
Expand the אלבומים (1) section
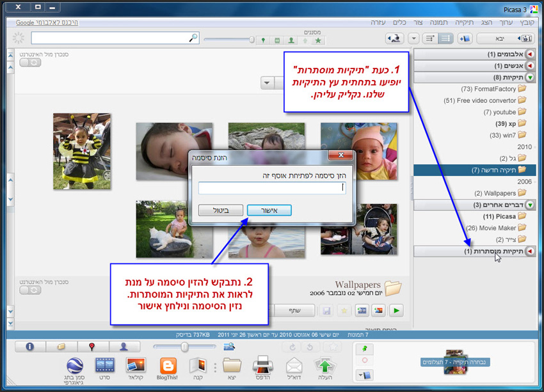530,54
